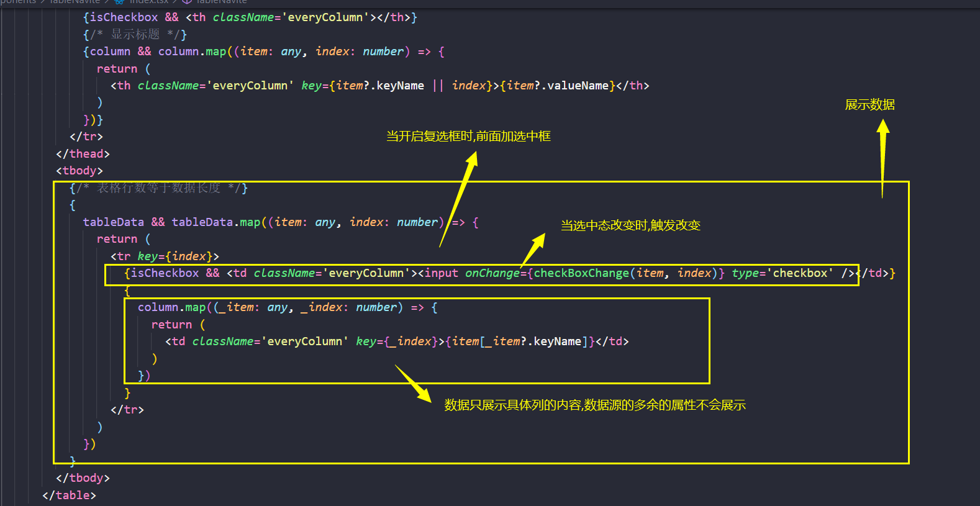
Task: Click the closing </tbody> tag
Action: 83,478
